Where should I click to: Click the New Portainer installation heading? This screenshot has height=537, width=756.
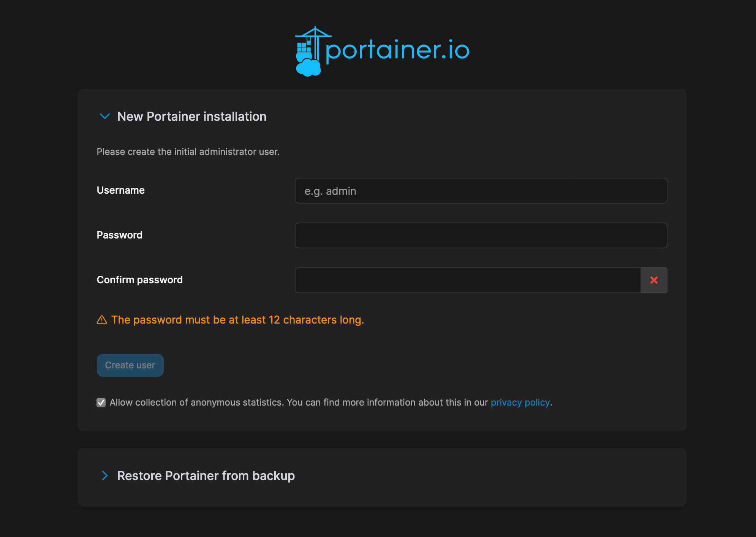[192, 117]
